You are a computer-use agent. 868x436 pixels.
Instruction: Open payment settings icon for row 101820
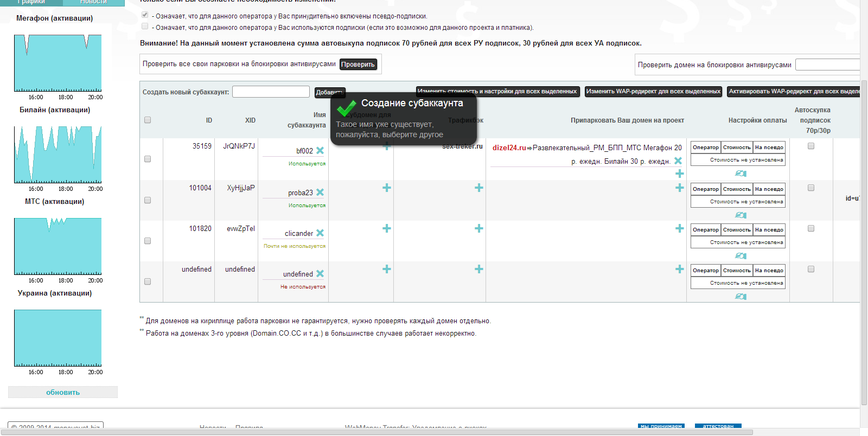click(x=741, y=256)
